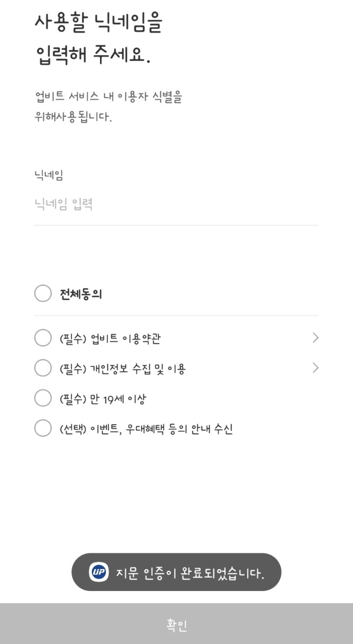The width and height of the screenshot is (353, 644).
Task: Click the 전체동의 label text
Action: coord(81,294)
